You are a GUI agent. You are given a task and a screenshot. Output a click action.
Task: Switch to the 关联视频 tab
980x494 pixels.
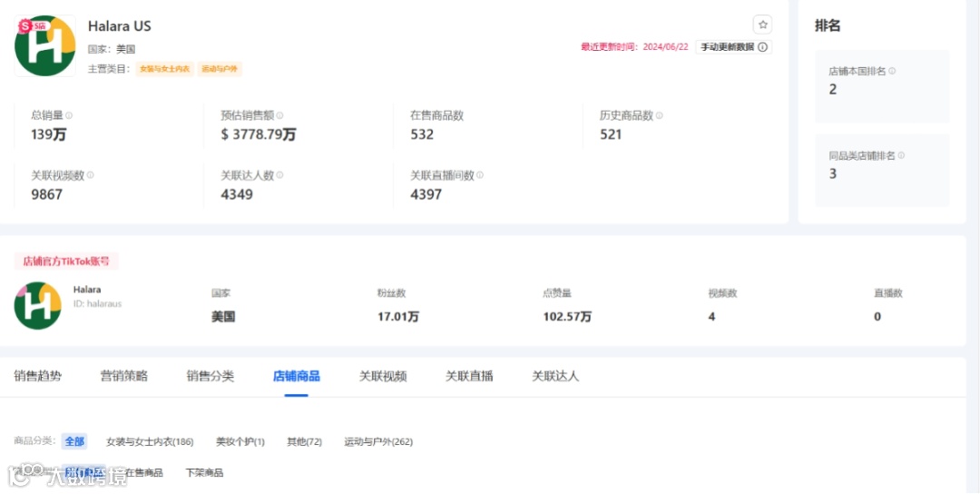(383, 377)
